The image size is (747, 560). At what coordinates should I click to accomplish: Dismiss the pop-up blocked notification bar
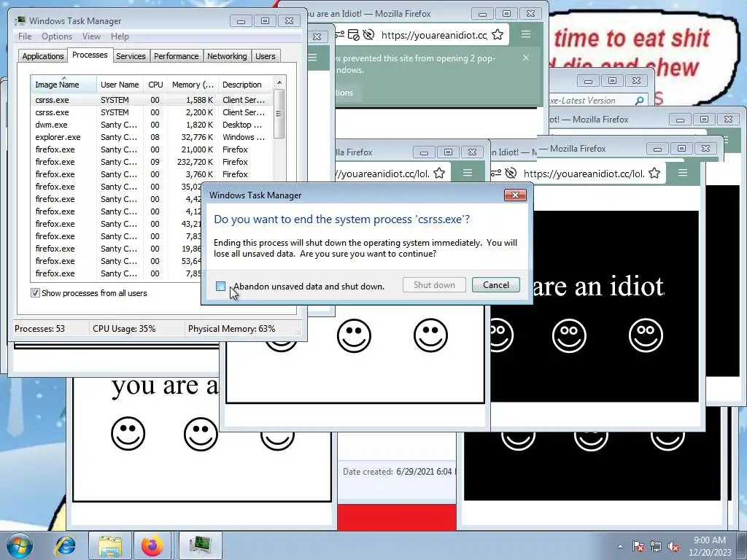pyautogui.click(x=525, y=58)
